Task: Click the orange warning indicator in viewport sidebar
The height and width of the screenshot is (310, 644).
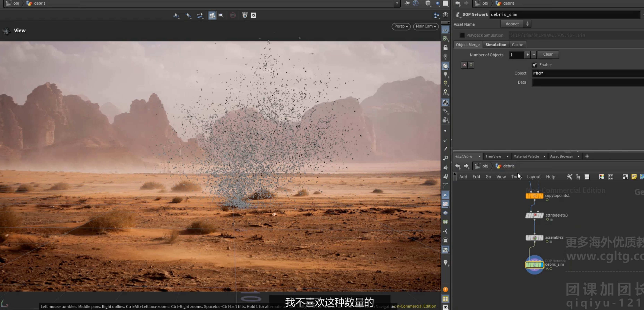Action: click(445, 289)
